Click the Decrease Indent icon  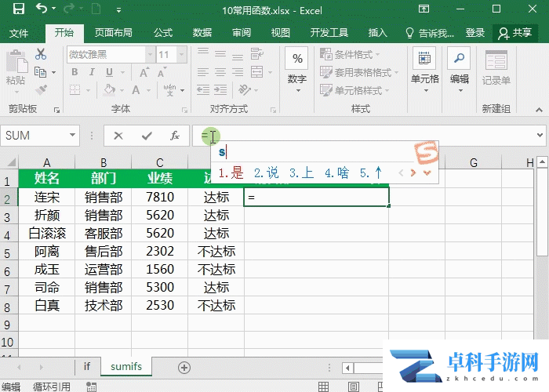(203, 90)
